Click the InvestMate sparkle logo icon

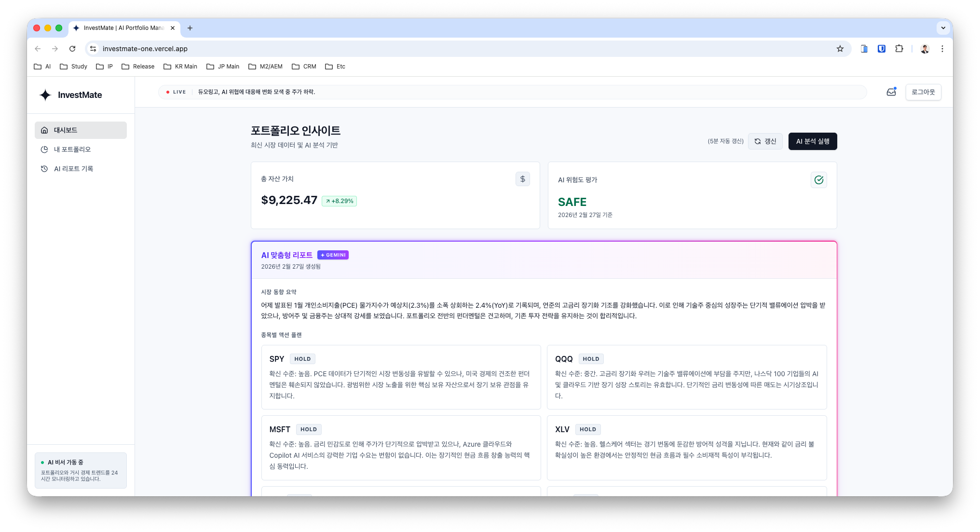pos(45,95)
